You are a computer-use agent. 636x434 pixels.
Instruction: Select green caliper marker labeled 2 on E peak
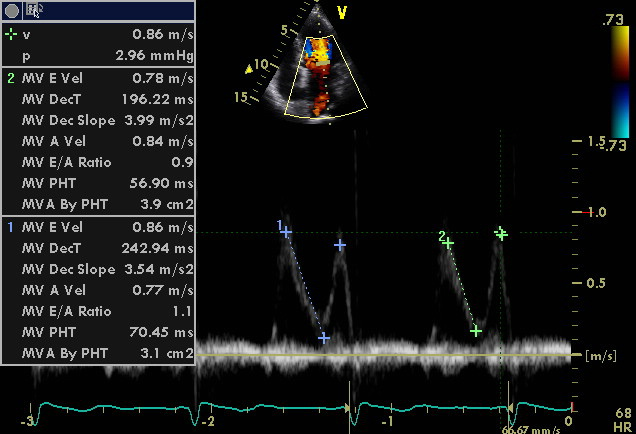(449, 243)
